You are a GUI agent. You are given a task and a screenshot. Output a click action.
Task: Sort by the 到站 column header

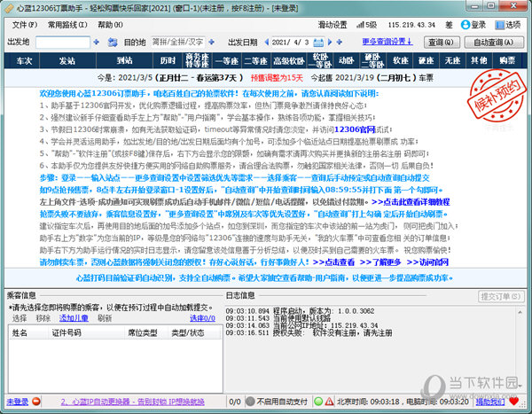coord(124,61)
